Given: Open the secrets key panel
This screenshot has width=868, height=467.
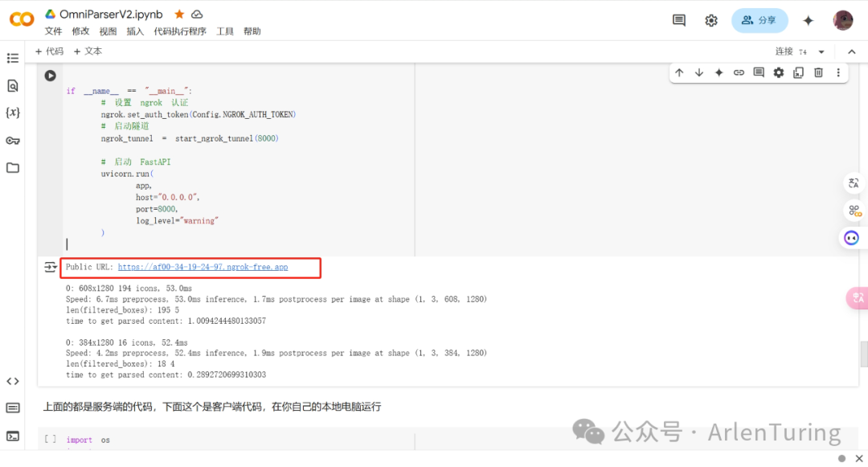Looking at the screenshot, I should point(13,141).
